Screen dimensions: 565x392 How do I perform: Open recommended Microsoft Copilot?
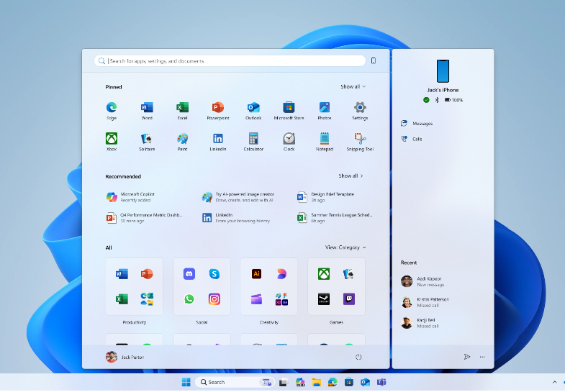click(130, 197)
